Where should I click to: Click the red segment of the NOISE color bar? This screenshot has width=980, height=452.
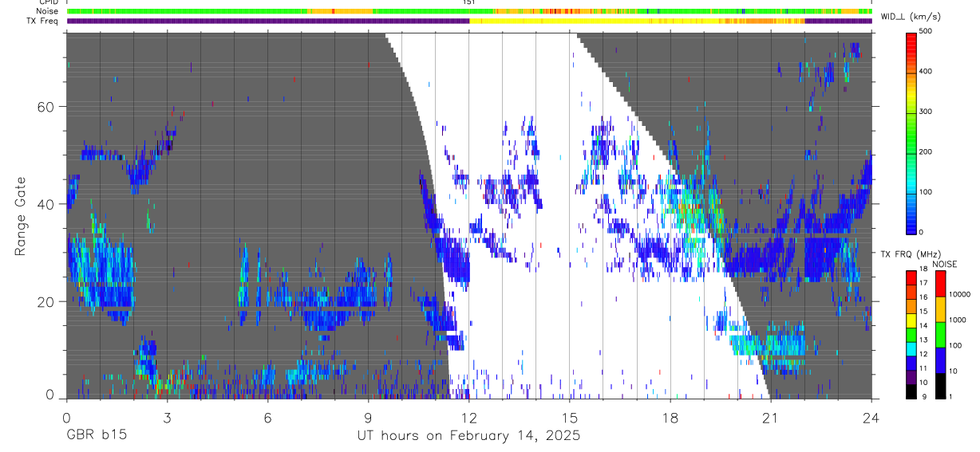point(940,284)
